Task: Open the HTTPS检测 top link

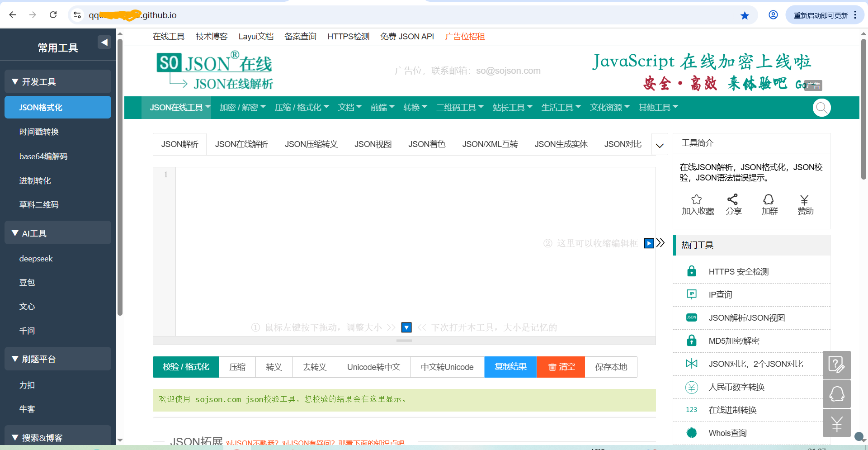Action: [x=348, y=37]
